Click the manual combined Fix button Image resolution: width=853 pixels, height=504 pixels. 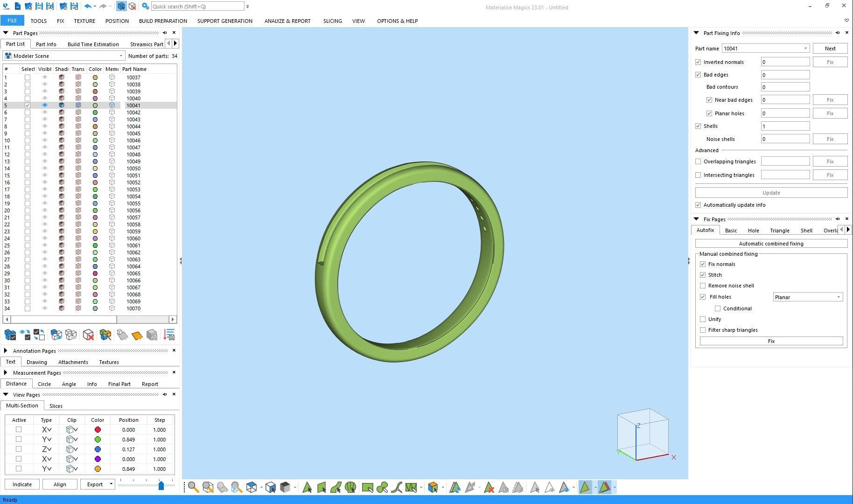(x=771, y=341)
